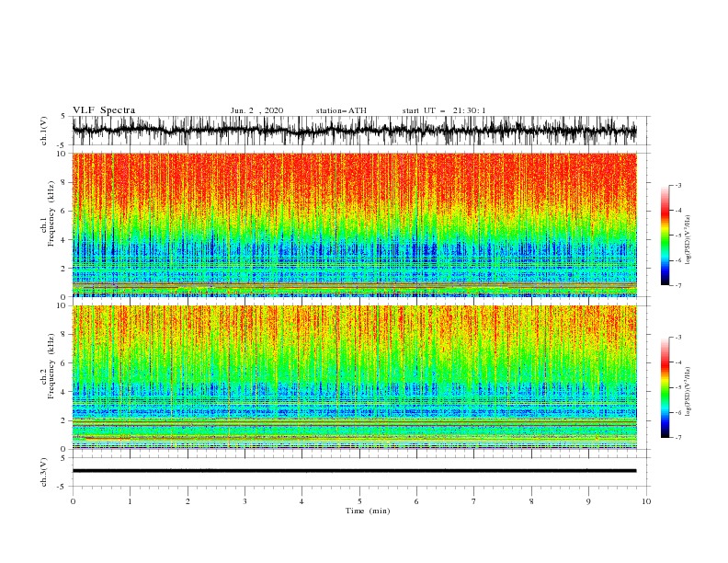Click the "6" tick on the time axis
Viewport: 728px width, 563px height.
coord(416,501)
